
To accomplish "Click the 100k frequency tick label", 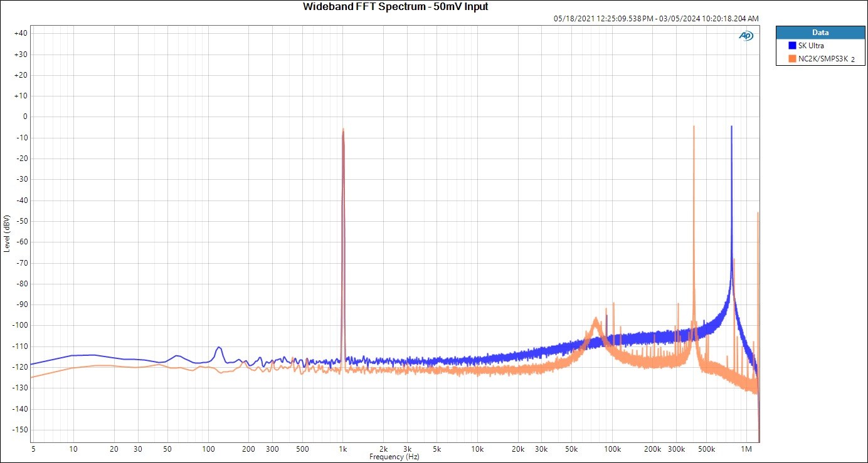I will (x=612, y=449).
